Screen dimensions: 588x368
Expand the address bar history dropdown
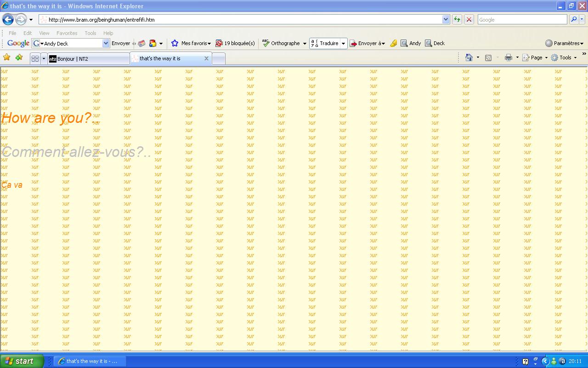(446, 19)
